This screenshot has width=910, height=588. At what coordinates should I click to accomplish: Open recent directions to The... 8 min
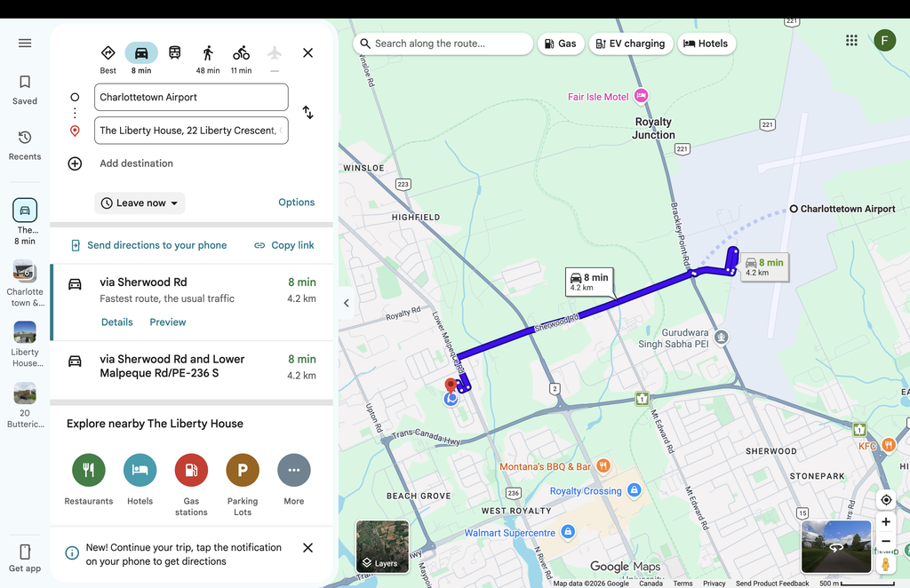tap(24, 221)
